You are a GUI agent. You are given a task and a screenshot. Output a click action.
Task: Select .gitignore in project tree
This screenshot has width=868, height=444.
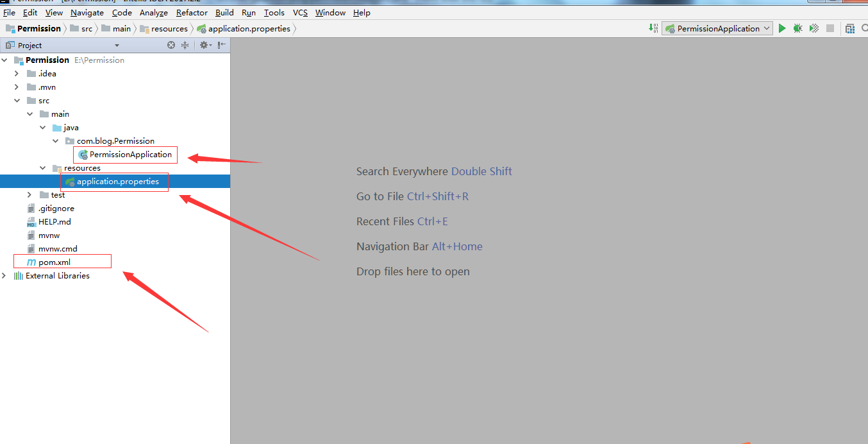56,209
